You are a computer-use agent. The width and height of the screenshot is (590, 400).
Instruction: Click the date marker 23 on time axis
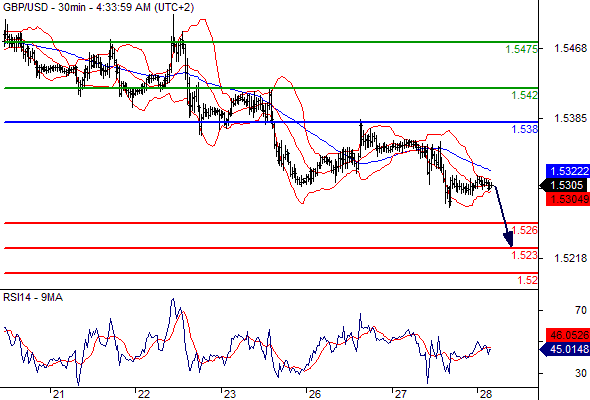(x=229, y=394)
